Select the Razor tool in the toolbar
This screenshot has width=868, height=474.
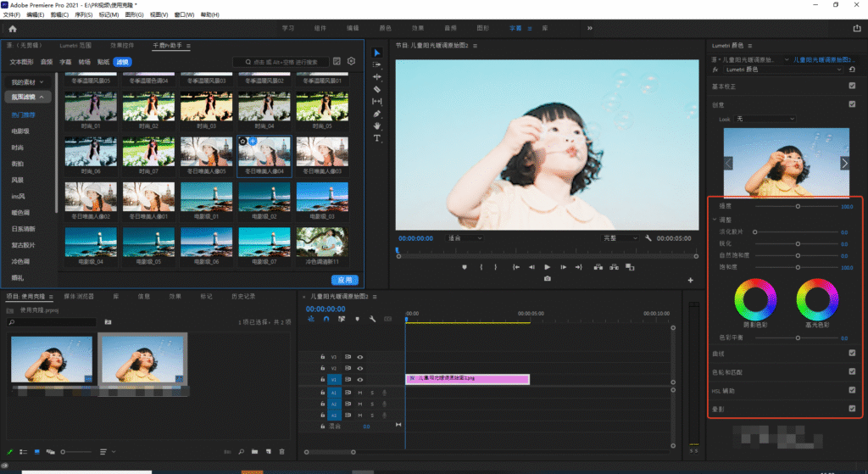[x=377, y=89]
